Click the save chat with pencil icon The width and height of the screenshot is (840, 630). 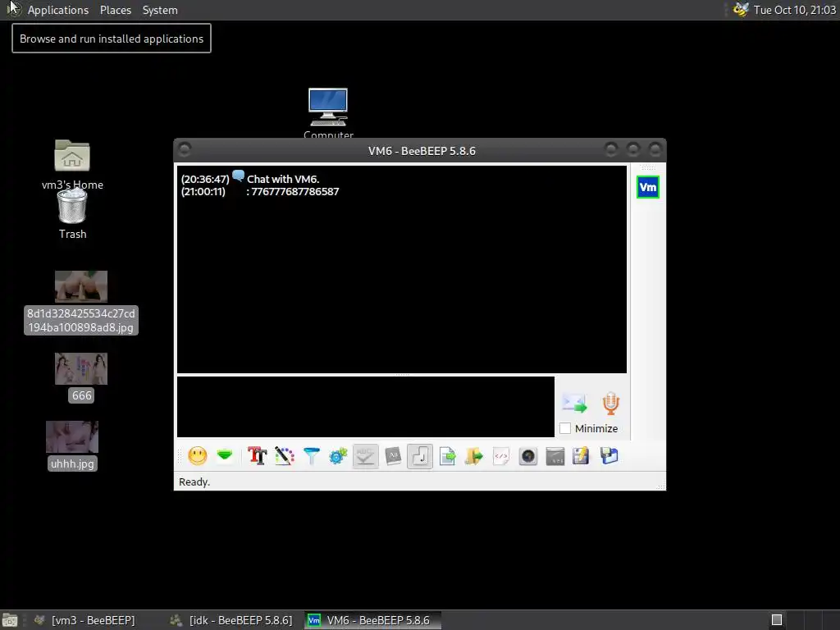[x=582, y=456]
